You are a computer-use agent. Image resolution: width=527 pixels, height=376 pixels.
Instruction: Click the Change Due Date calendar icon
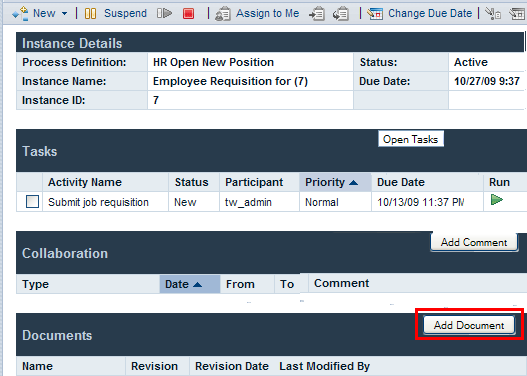(x=375, y=14)
